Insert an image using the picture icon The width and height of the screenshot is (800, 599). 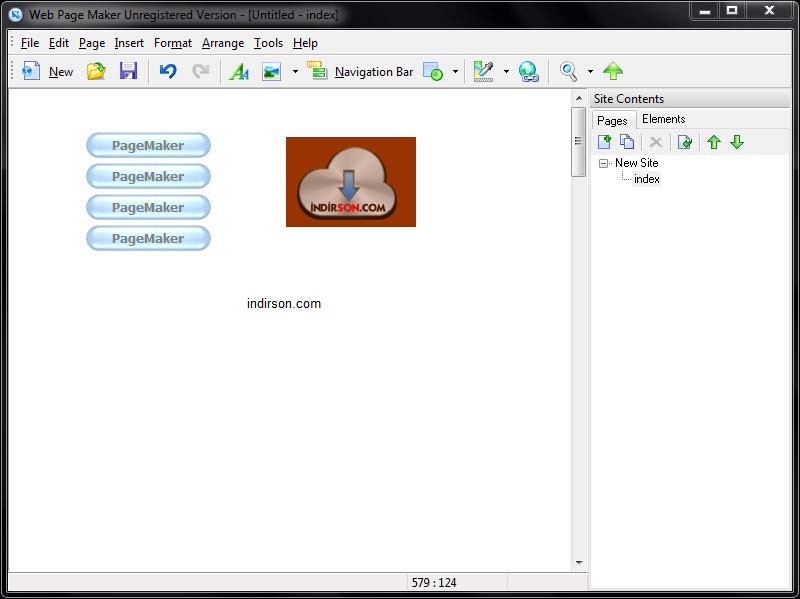[271, 71]
